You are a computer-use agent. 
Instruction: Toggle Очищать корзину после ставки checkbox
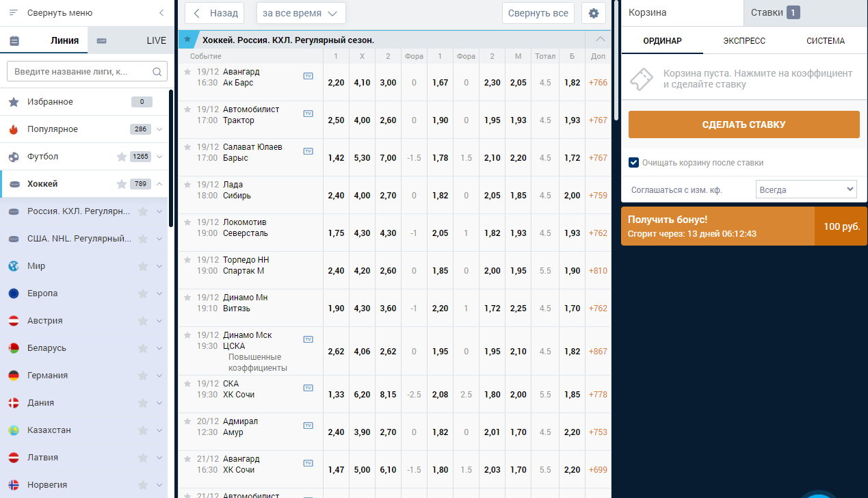[x=633, y=163]
